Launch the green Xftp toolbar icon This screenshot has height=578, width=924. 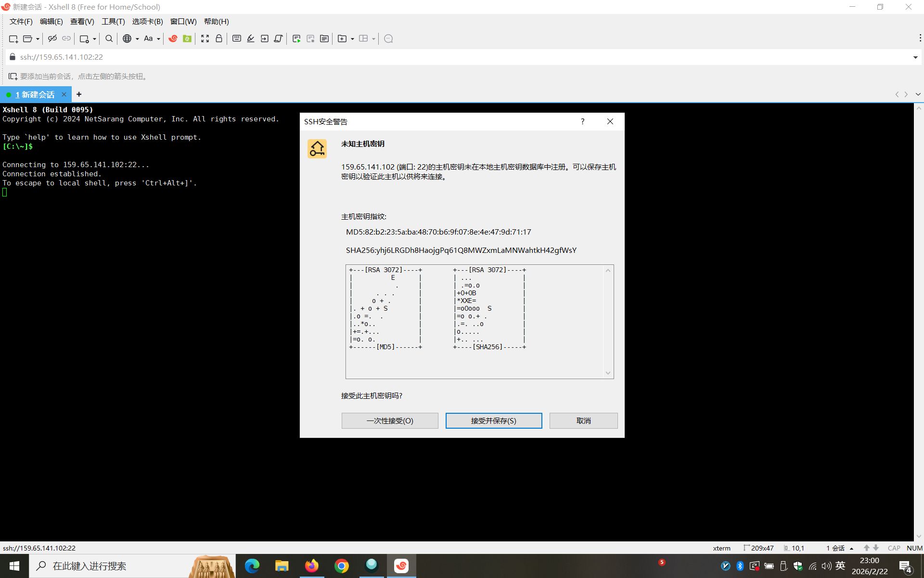187,39
